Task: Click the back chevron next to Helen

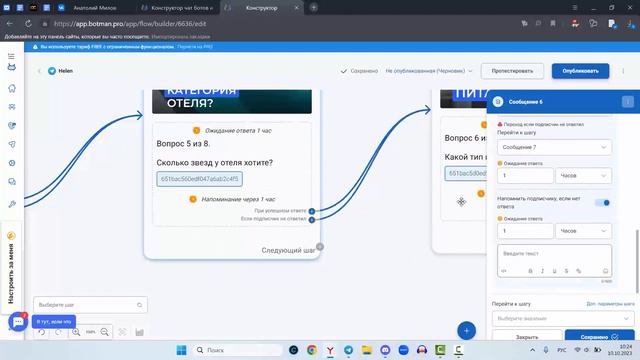Action: [x=39, y=71]
